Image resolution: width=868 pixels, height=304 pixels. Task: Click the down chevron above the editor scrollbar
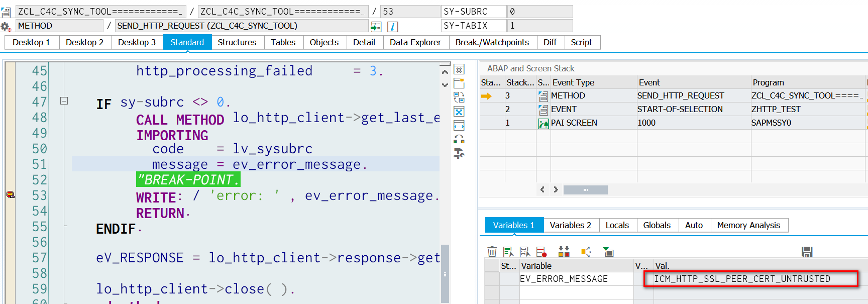tap(445, 85)
